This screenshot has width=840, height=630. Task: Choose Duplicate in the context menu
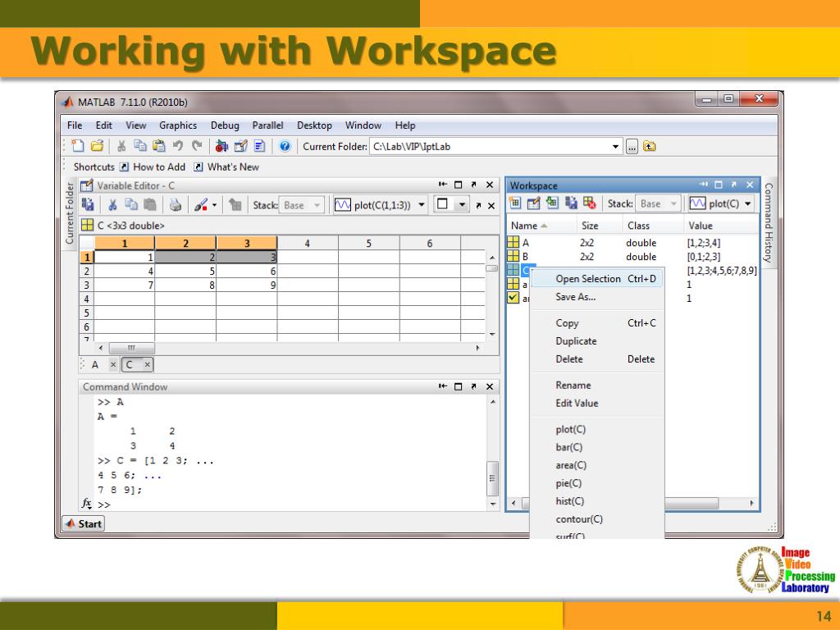coord(597,341)
